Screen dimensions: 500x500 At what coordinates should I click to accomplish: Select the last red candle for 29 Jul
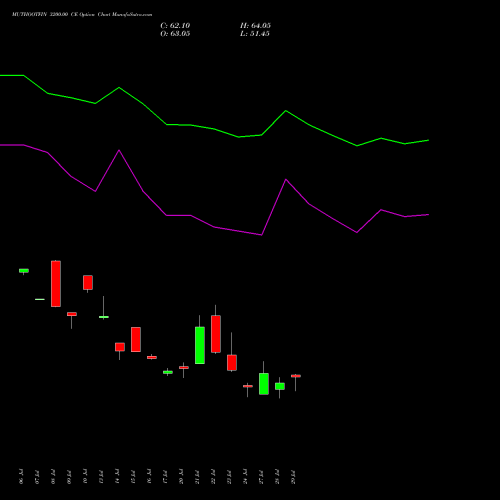pos(296,376)
